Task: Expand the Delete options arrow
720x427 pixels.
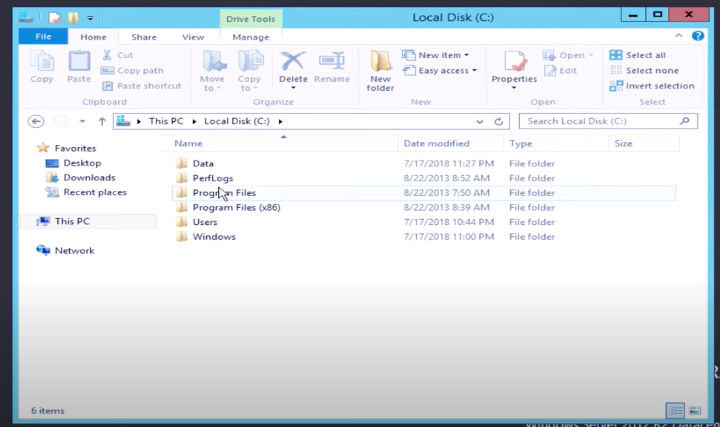Action: click(293, 88)
